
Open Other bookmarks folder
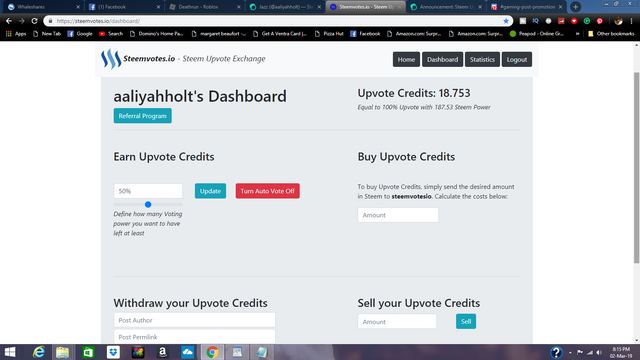[x=611, y=34]
